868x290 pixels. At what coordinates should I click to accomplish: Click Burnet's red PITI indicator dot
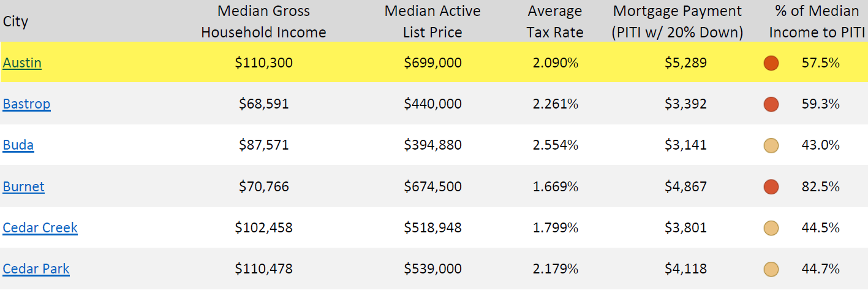[771, 186]
